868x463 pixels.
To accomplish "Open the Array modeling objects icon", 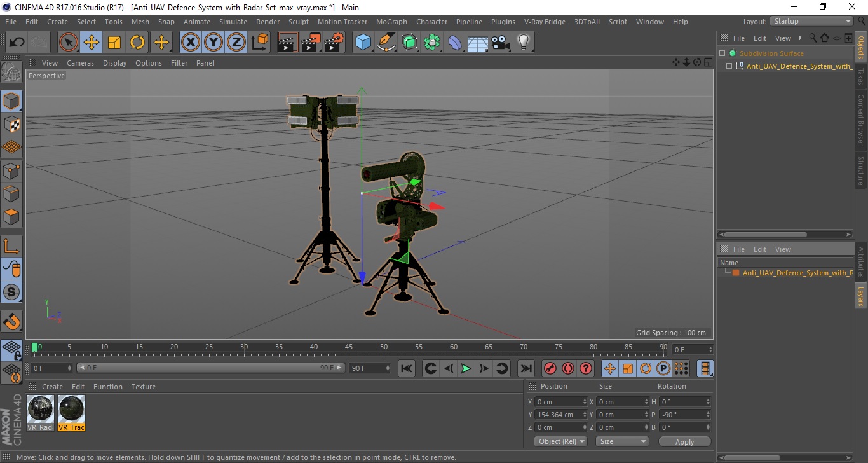I will point(432,43).
